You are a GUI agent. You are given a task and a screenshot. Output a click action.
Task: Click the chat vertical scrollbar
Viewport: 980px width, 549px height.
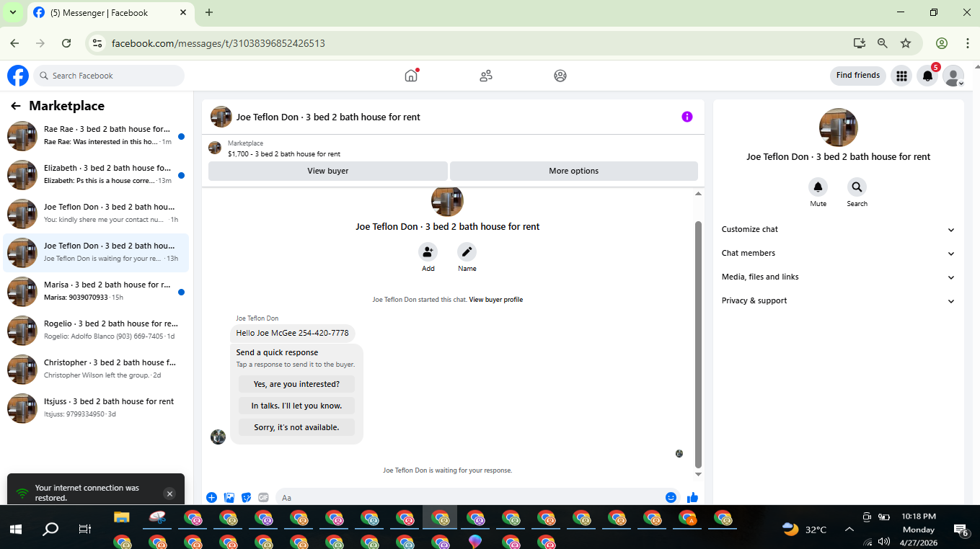pos(698,344)
